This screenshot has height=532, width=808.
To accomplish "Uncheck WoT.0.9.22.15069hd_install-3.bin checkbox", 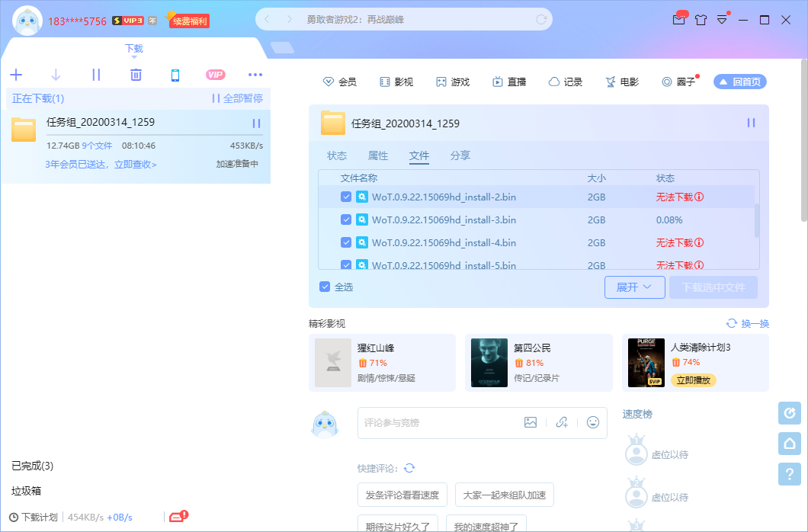I will [x=346, y=220].
